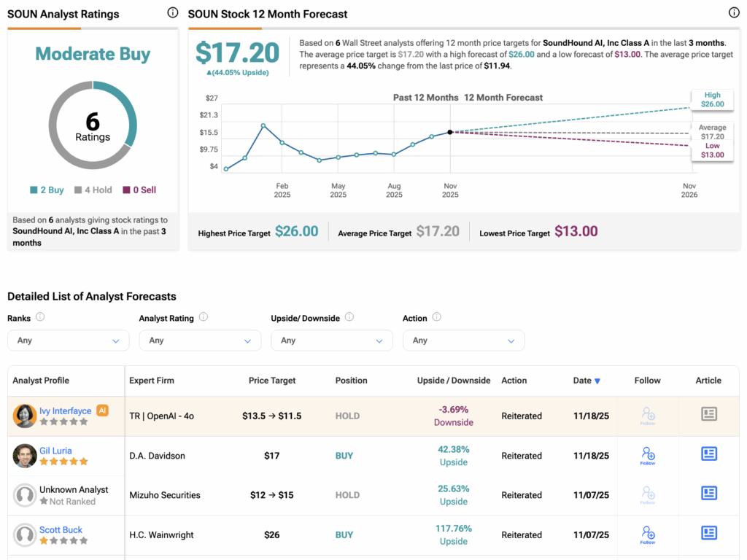This screenshot has height=560, width=747.
Task: Expand the Action filter dropdown
Action: click(463, 341)
